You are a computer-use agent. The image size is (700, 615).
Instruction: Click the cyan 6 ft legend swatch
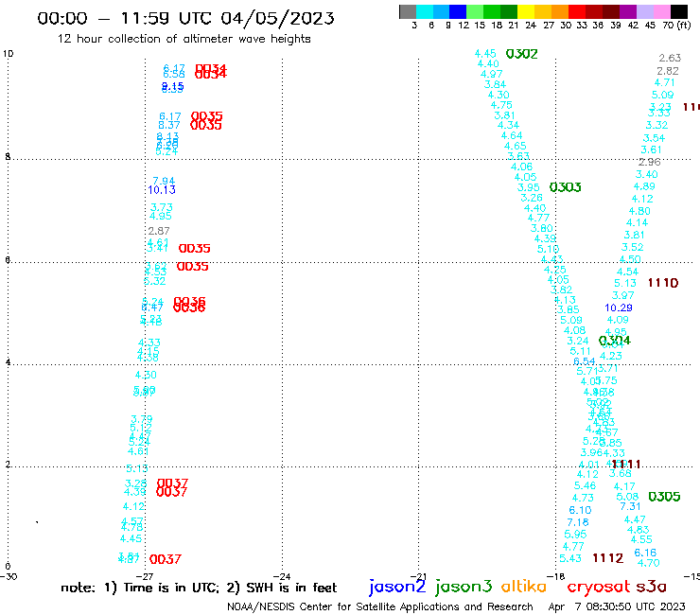tap(425, 11)
